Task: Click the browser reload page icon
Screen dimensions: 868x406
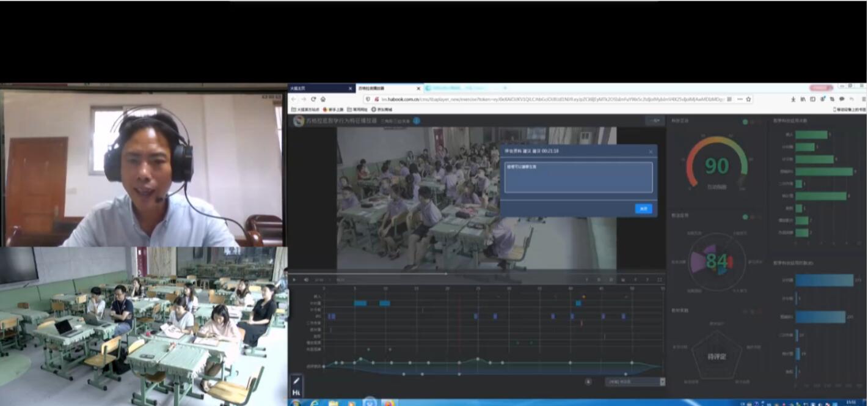Action: (313, 99)
